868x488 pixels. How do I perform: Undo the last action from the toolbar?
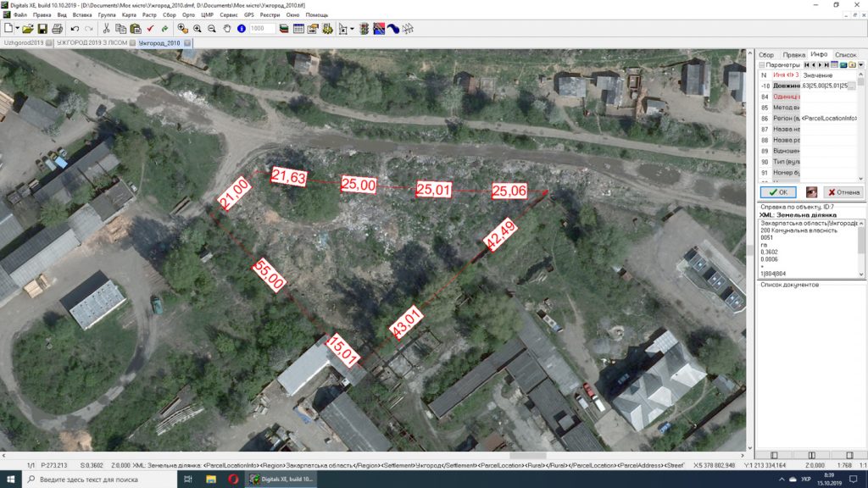75,29
